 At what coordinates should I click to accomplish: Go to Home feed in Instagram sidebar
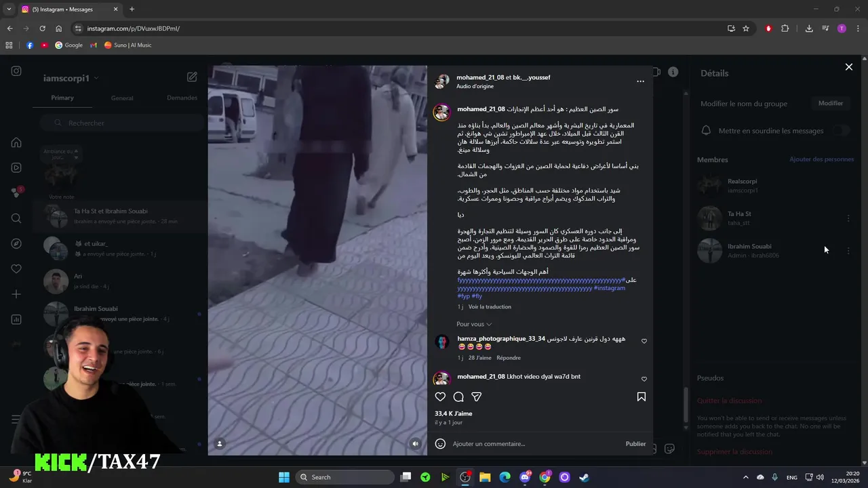16,142
